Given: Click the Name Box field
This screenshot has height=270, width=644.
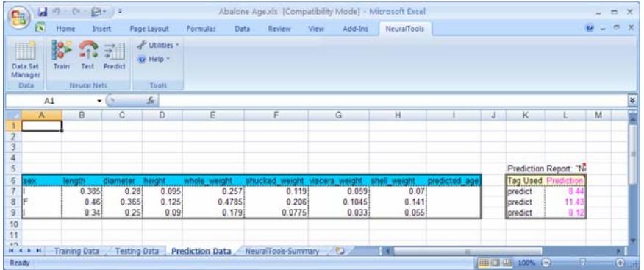Looking at the screenshot, I should click(49, 101).
